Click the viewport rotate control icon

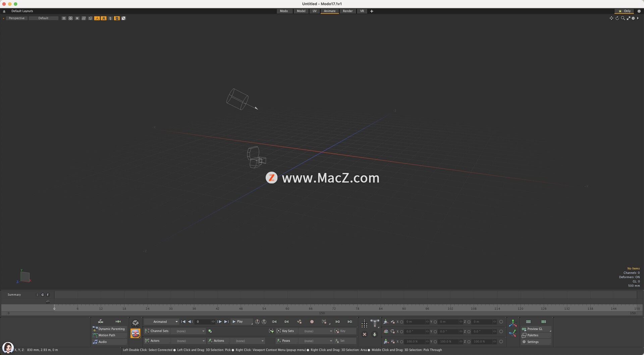[x=617, y=18]
